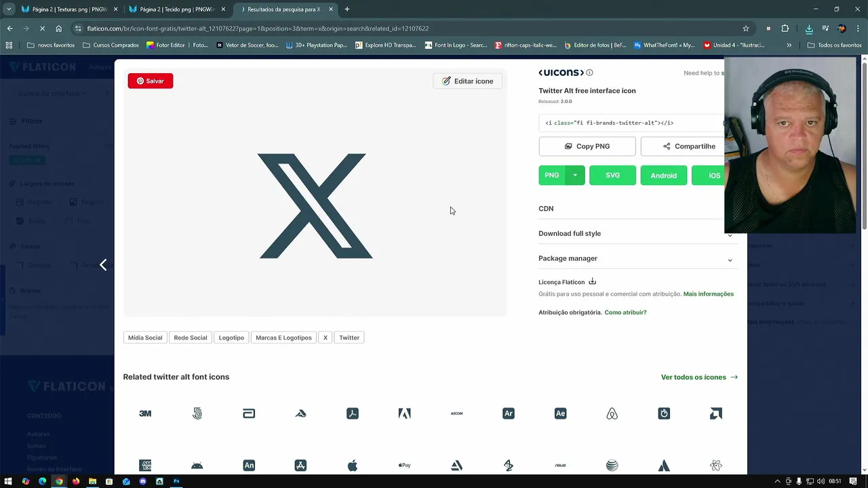The height and width of the screenshot is (488, 868).
Task: Open Chrome extensions puzzle icon
Action: (785, 28)
